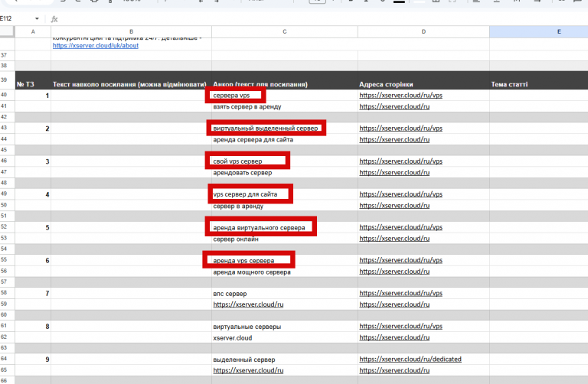Open the xserver.cloud/ru link in row 44
Image resolution: width=588 pixels, height=384 pixels.
pyautogui.click(x=394, y=139)
